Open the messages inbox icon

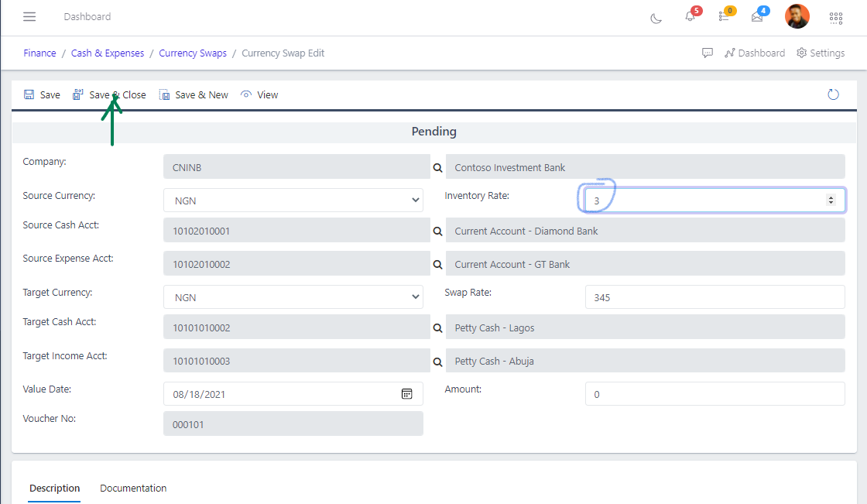pos(757,17)
